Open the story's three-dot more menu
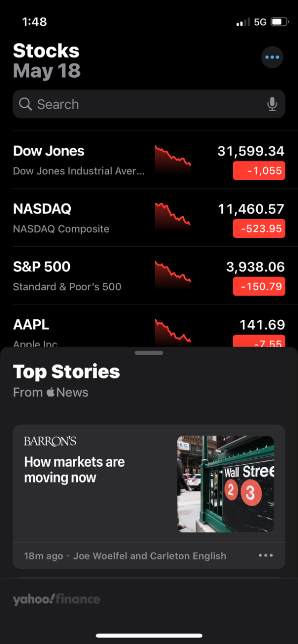This screenshot has height=644, width=298. pos(266,555)
